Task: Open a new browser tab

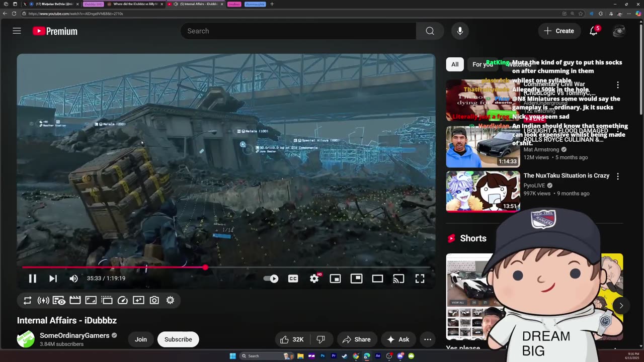Action: click(272, 4)
